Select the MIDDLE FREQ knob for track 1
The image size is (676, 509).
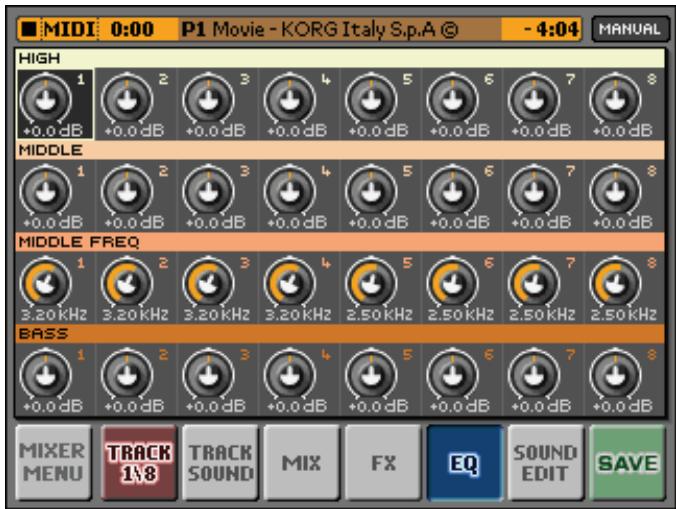46,283
